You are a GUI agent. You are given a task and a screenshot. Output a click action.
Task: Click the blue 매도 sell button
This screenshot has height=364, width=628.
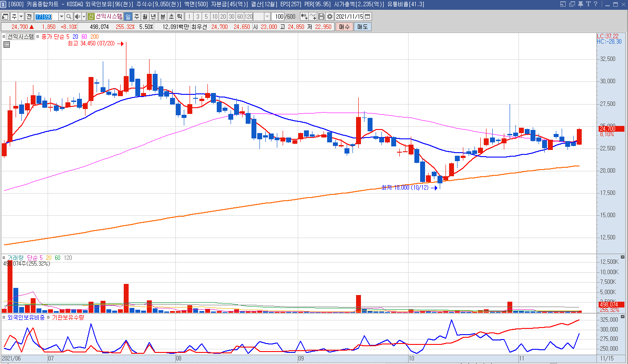click(363, 27)
